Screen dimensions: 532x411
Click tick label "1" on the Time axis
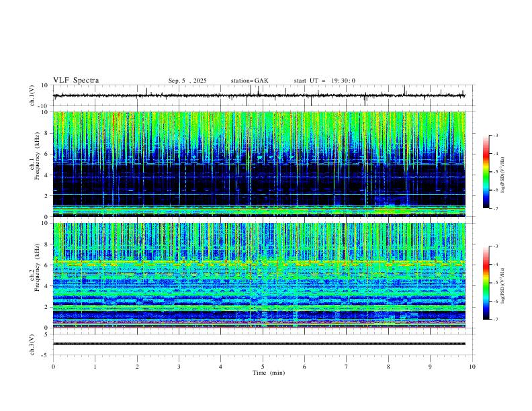95,367
